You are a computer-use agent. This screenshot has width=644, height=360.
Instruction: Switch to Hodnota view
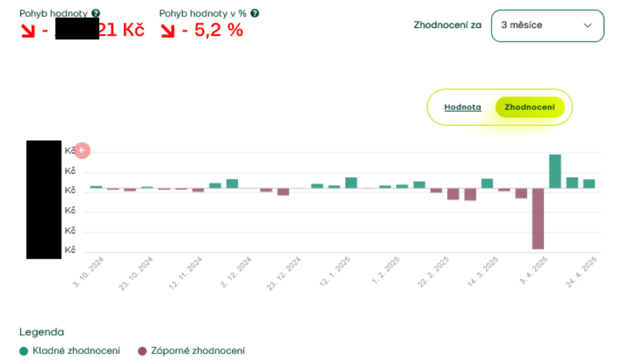[463, 107]
